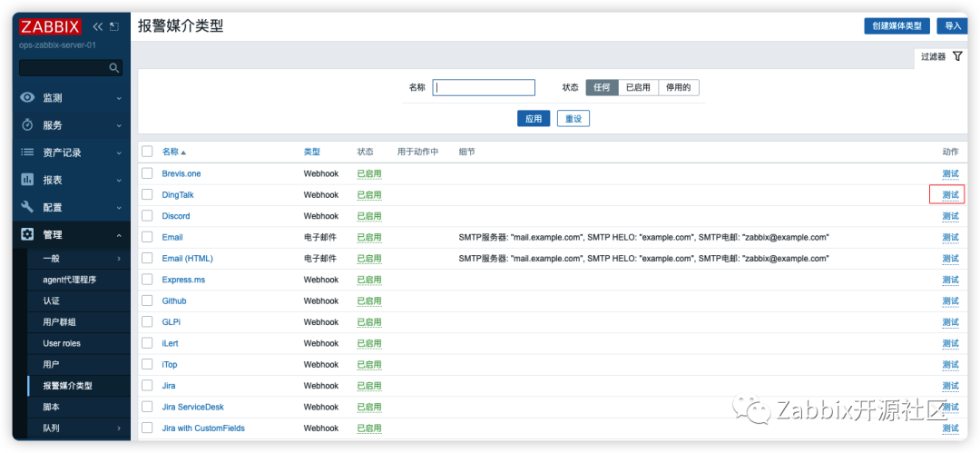
Task: Click the 重设 filter button
Action: pos(573,118)
